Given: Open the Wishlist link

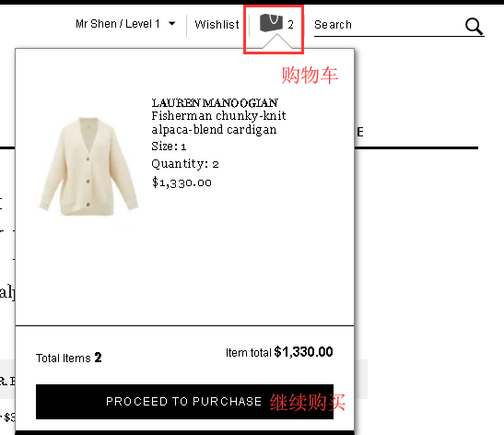Looking at the screenshot, I should [217, 25].
